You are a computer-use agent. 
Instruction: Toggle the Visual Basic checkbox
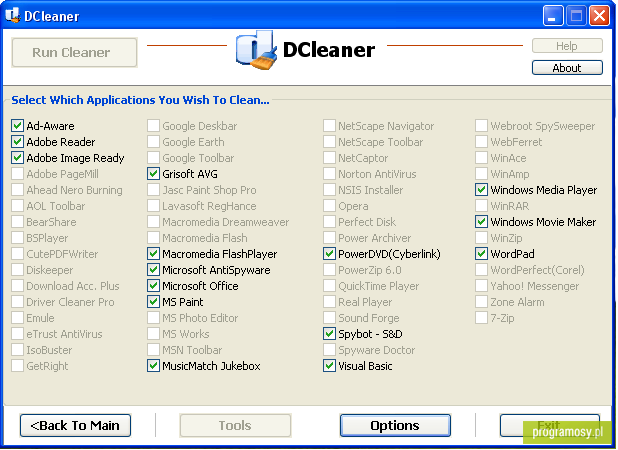pyautogui.click(x=329, y=366)
